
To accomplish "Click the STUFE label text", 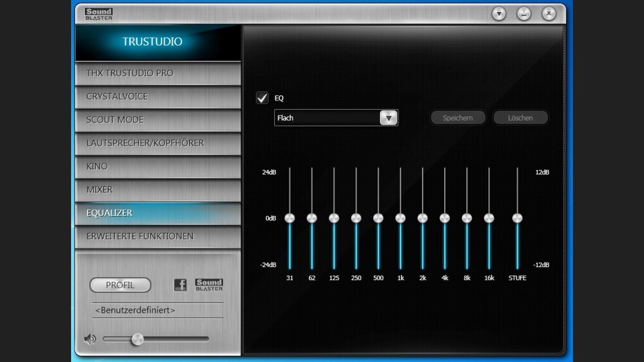I will 517,278.
